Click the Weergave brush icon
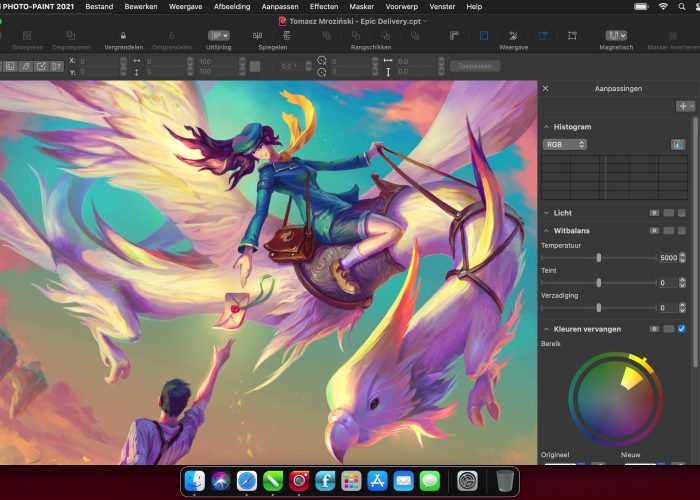This screenshot has width=700, height=500. [513, 36]
